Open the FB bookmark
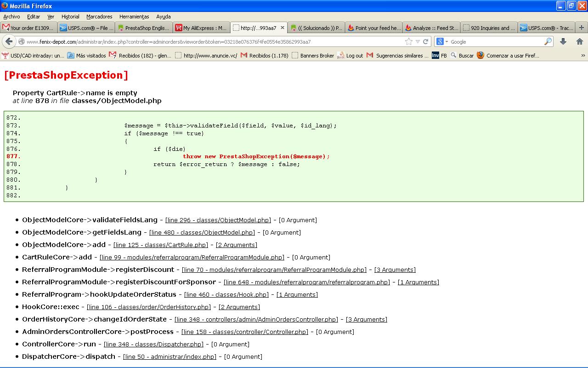 440,56
